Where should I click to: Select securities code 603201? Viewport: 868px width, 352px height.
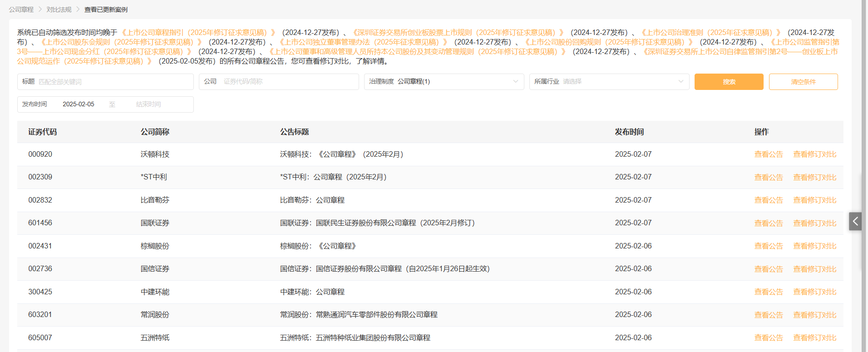(40, 315)
